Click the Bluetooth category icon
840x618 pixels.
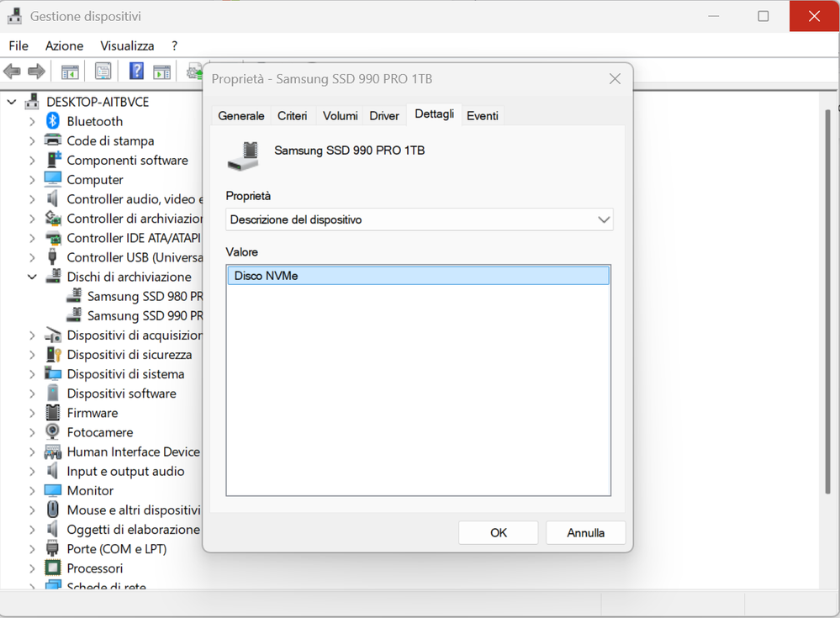coord(52,121)
